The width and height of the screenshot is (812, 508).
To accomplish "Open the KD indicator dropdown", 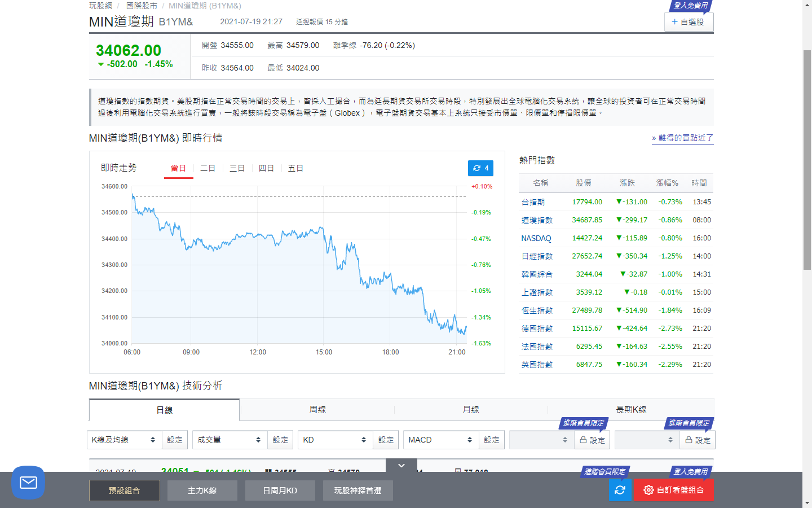I will pyautogui.click(x=336, y=440).
